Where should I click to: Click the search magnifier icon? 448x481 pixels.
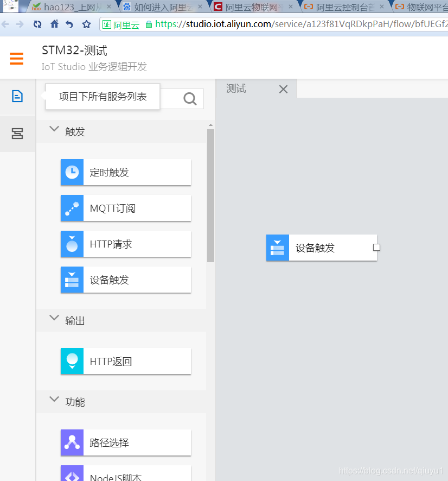(x=190, y=99)
